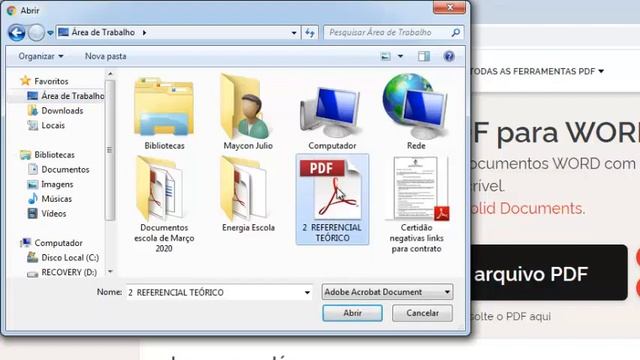The width and height of the screenshot is (640, 360).
Task: Open the view options dropdown arrow
Action: coord(400,56)
